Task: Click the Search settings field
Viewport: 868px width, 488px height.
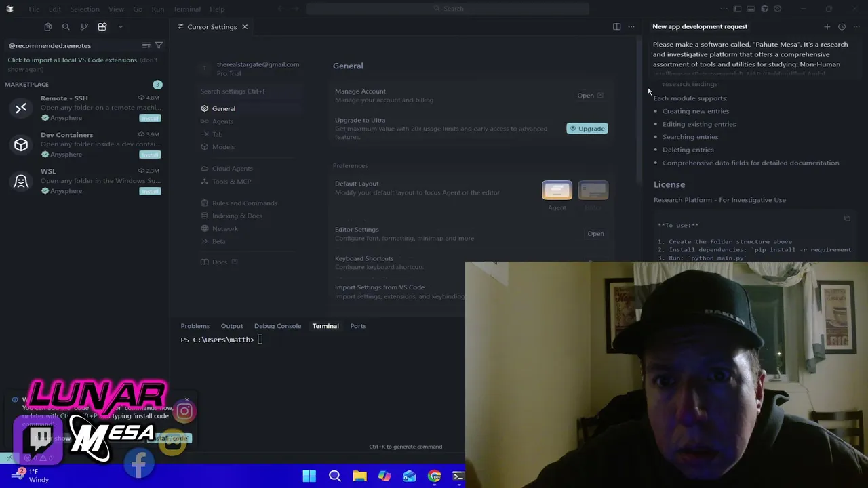Action: 250,91
